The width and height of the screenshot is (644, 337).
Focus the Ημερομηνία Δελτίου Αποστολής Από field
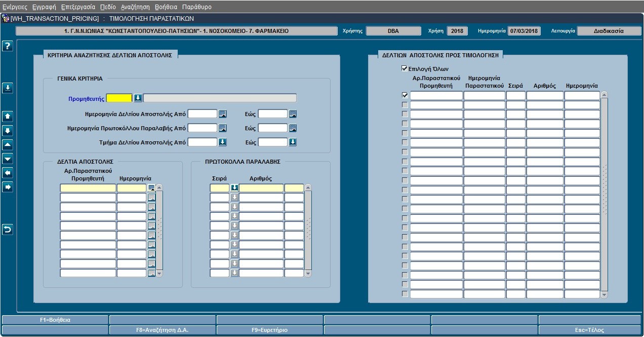click(203, 114)
